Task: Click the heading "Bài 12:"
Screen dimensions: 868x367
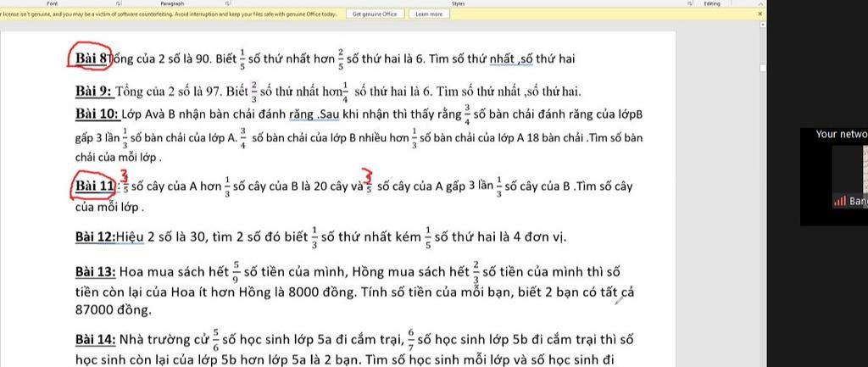Action: coord(95,237)
